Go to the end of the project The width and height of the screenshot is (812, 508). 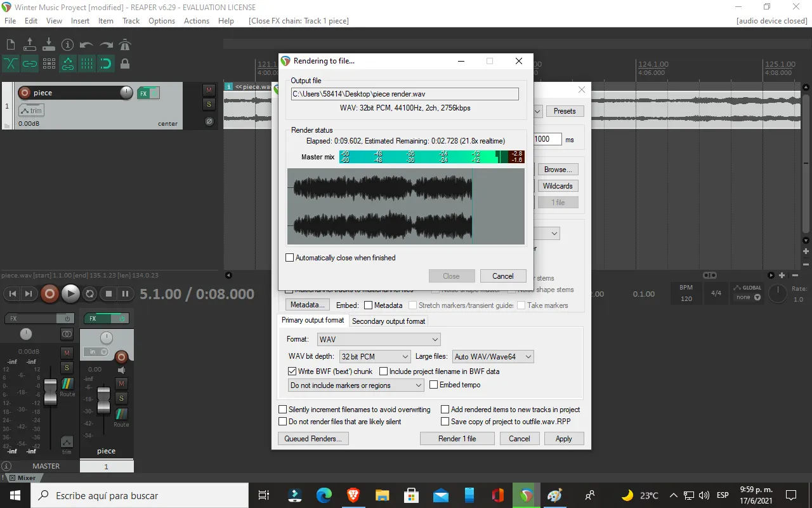29,293
